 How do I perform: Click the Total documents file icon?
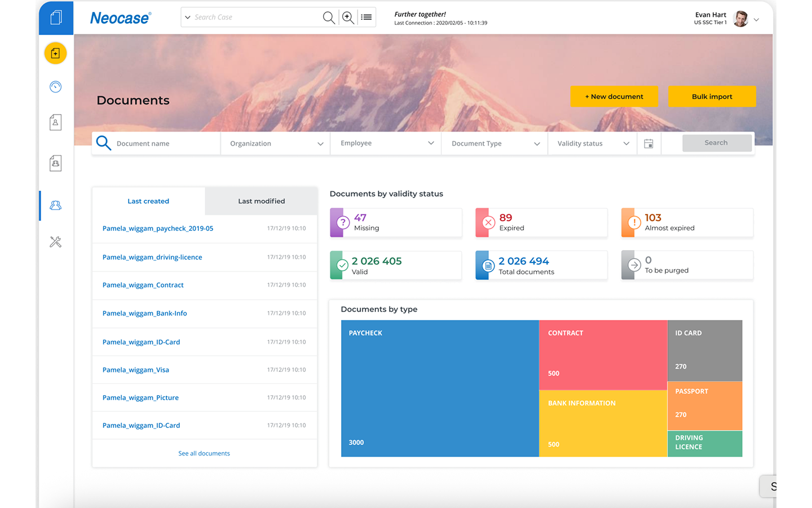(488, 266)
